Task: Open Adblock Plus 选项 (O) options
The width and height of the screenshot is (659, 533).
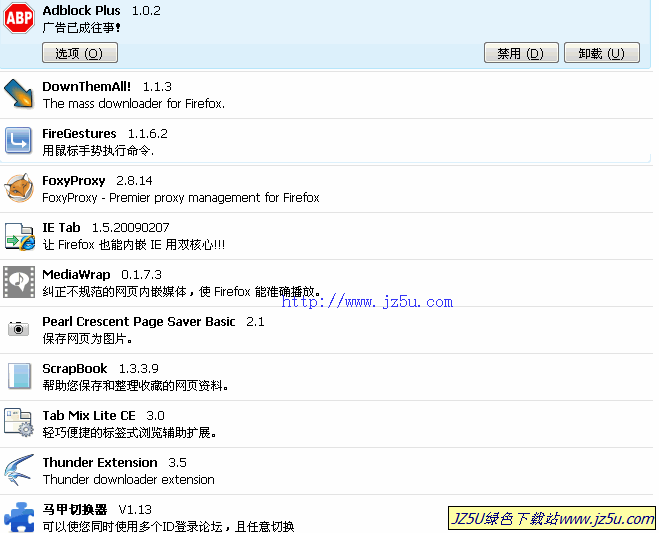Action: (x=80, y=53)
